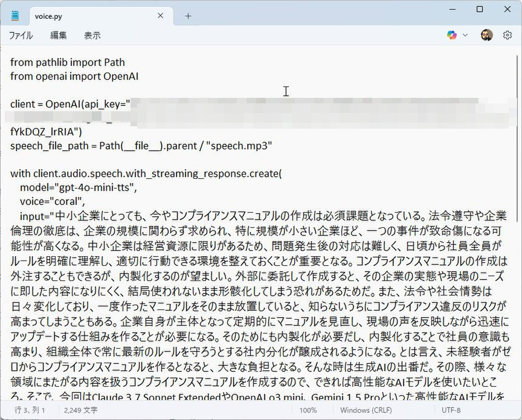Open the 表示 menu
522x420 pixels.
pyautogui.click(x=92, y=35)
